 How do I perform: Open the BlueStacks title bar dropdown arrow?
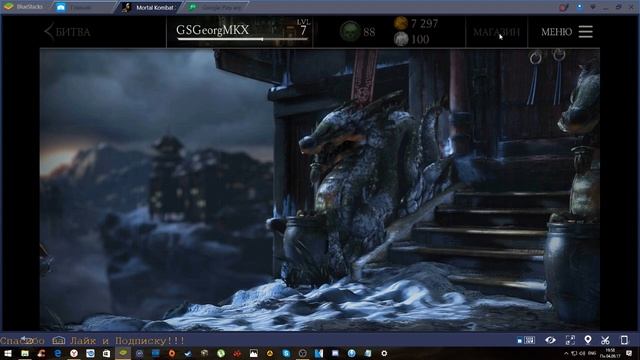coord(593,7)
